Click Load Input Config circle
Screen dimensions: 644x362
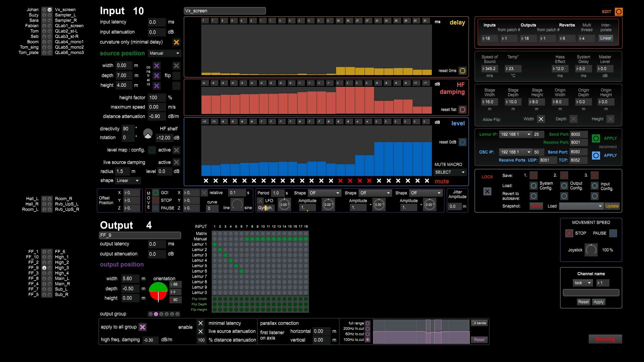click(595, 186)
